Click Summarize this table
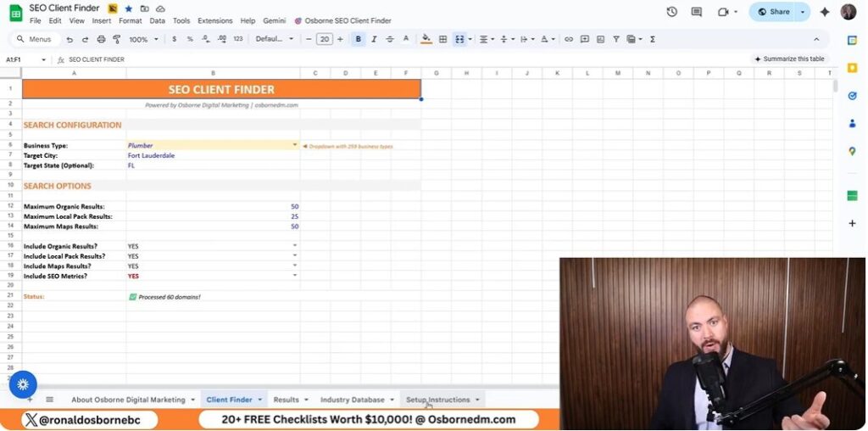The width and height of the screenshot is (868, 431). [x=789, y=59]
